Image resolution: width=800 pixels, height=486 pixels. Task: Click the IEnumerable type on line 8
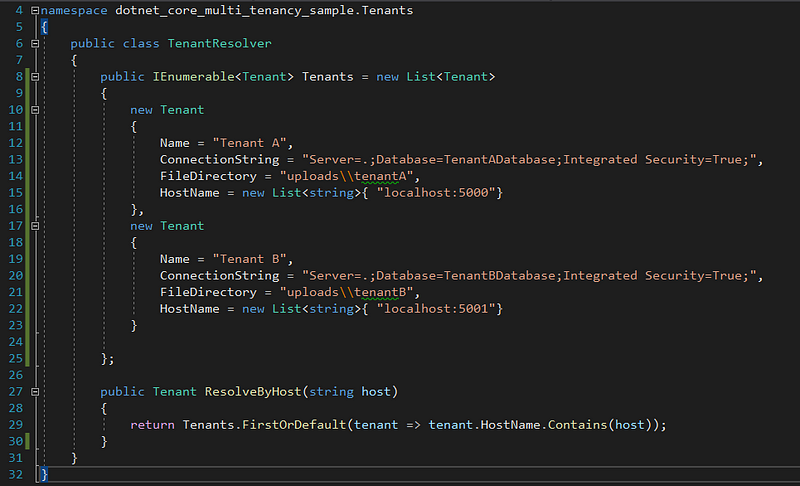193,76
